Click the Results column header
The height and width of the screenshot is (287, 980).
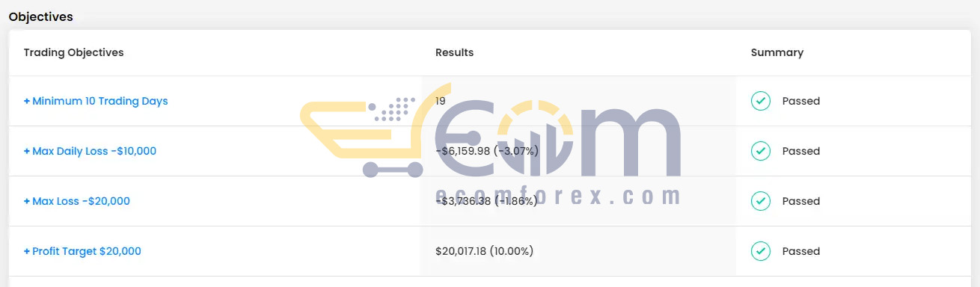454,52
